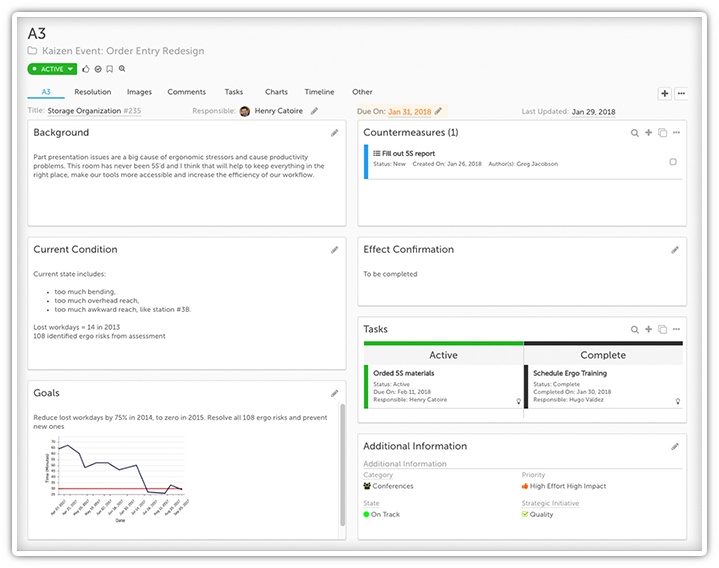The width and height of the screenshot is (719, 568).
Task: Open Tasks panel more options menu
Action: coord(676,329)
